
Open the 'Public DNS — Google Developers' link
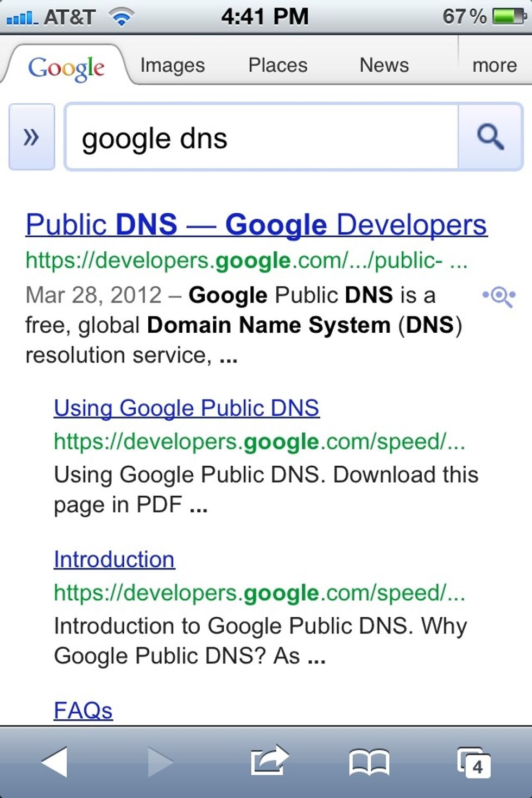pos(255,224)
